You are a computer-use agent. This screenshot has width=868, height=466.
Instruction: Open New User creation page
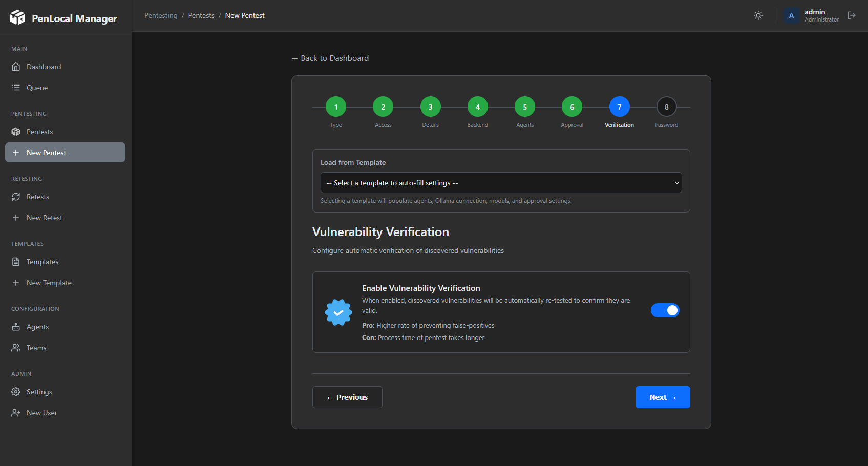(x=41, y=412)
